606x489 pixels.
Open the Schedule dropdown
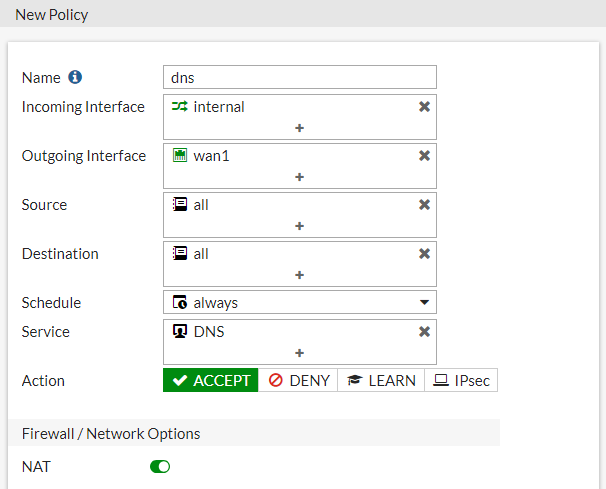coord(300,302)
